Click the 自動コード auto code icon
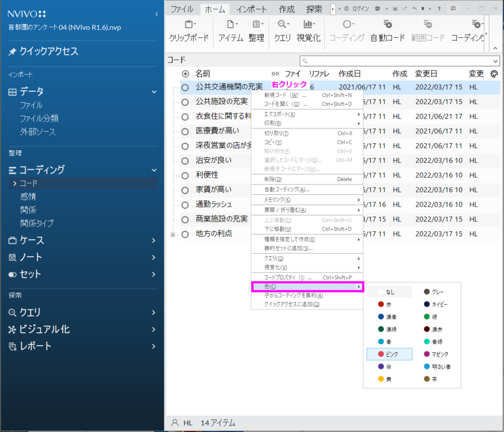The height and width of the screenshot is (432, 504). 387,24
